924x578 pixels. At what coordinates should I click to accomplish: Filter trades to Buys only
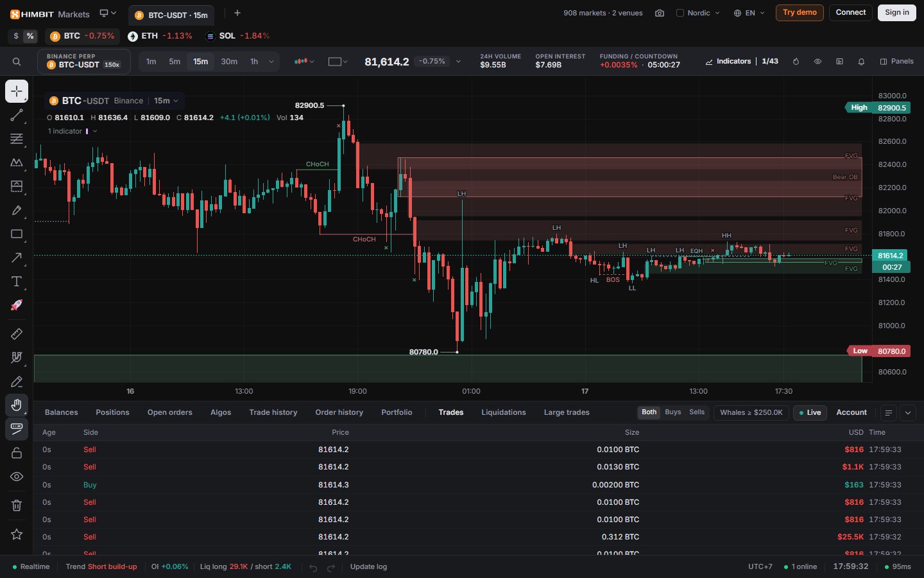673,412
